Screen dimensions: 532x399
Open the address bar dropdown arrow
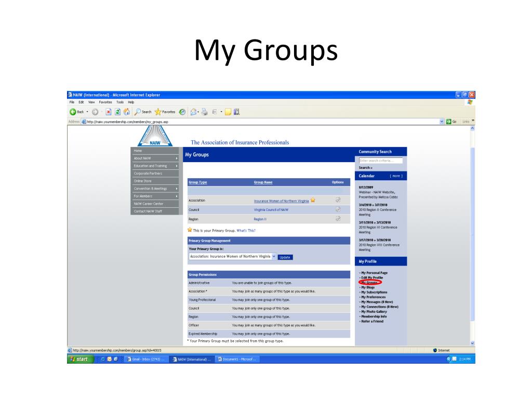pyautogui.click(x=442, y=122)
